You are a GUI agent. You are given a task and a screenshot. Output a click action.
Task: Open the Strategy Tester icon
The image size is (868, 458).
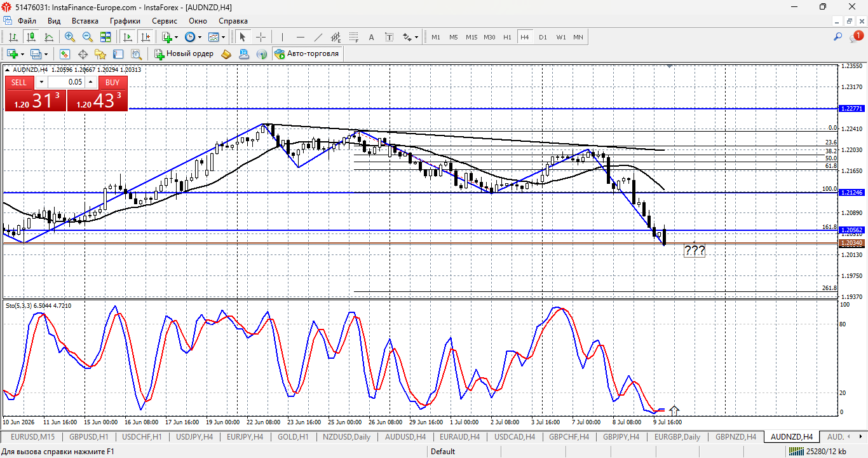coord(135,54)
